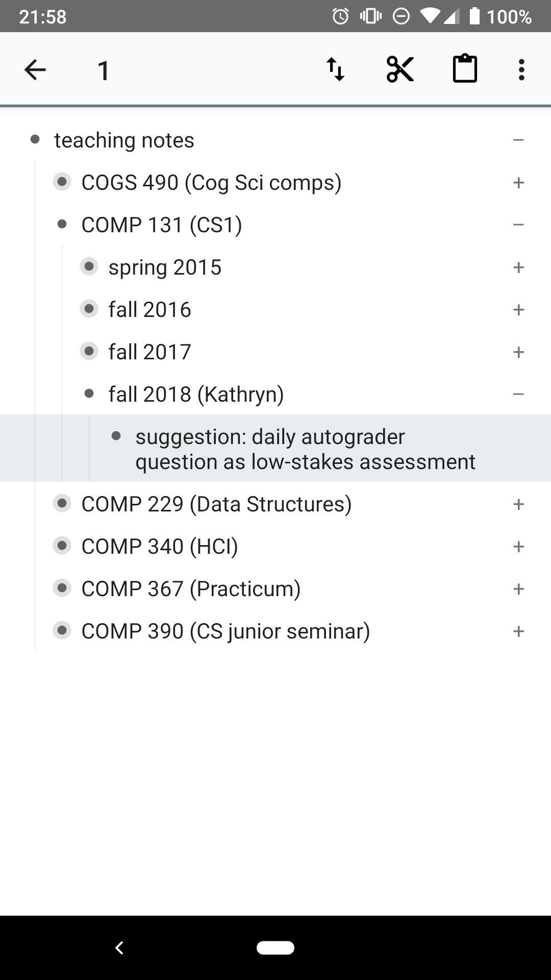
Task: Open the move up/down arrows tool
Action: [336, 69]
